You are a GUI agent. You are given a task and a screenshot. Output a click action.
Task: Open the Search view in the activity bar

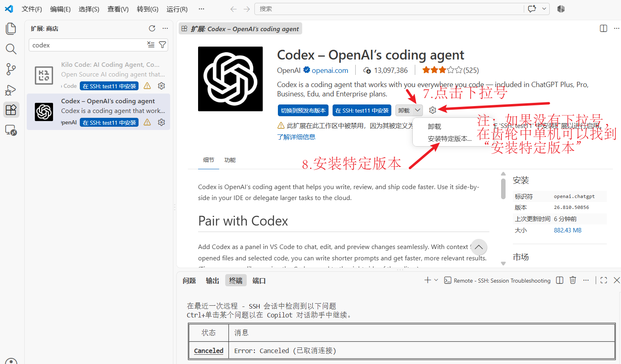[11, 49]
